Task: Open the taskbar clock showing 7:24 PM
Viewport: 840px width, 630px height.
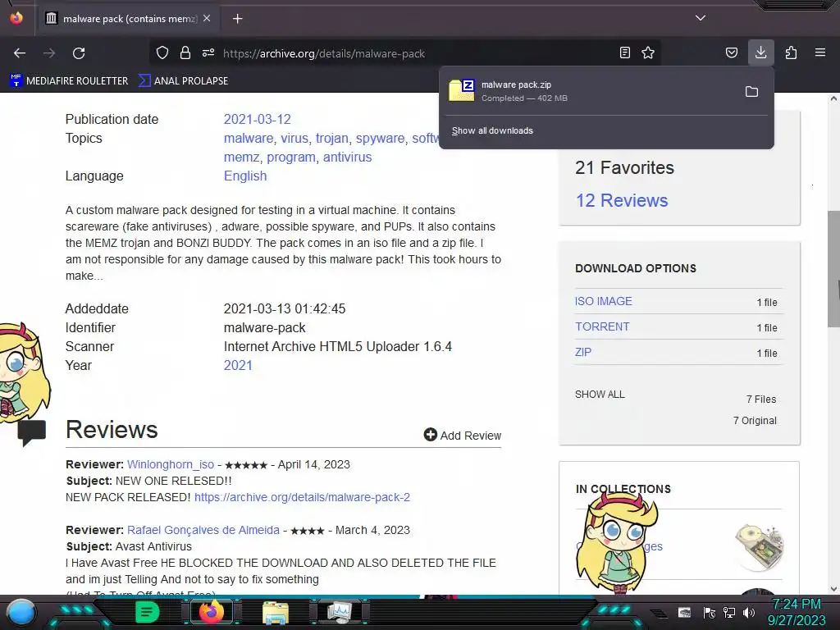Action: tap(797, 612)
